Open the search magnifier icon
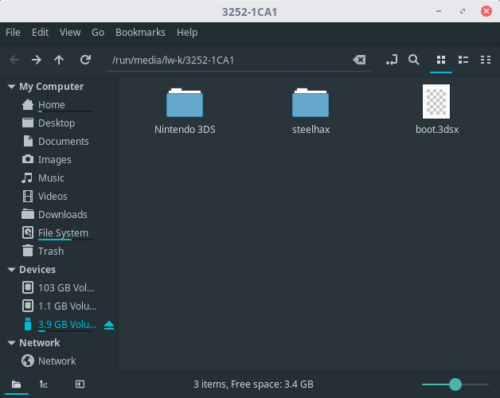Screen dimensions: 500x398 tap(414, 60)
